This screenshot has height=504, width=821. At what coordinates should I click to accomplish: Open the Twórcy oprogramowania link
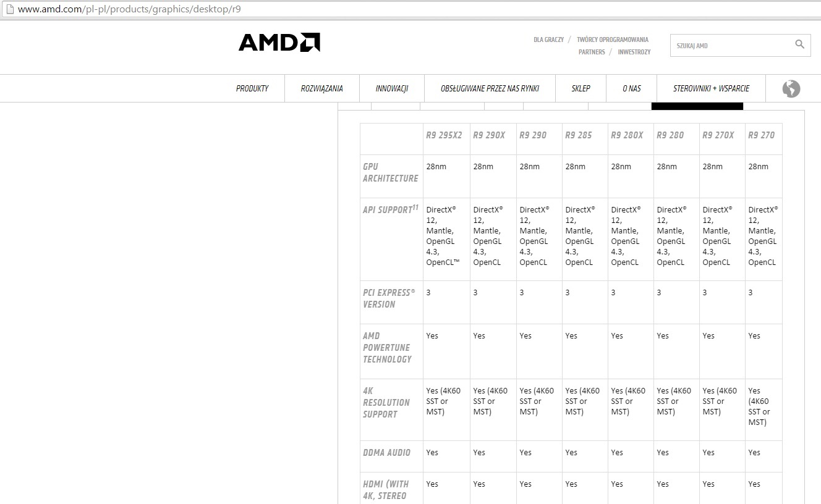(x=612, y=40)
